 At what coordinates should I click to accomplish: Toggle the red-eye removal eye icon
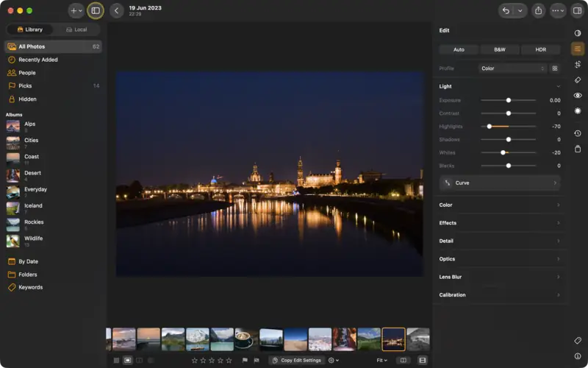[578, 96]
